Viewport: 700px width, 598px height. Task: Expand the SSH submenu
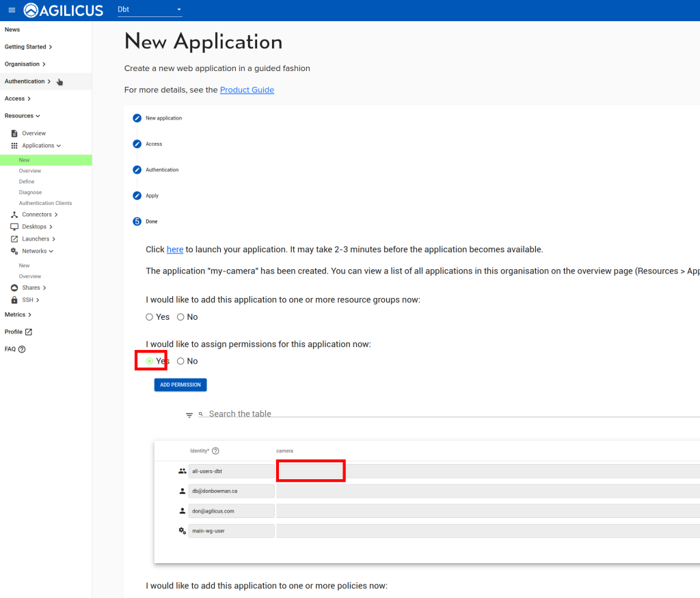tap(31, 300)
